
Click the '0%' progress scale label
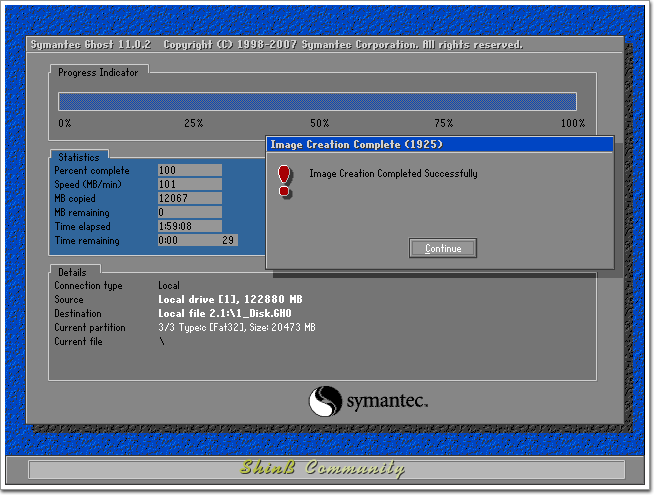(65, 123)
